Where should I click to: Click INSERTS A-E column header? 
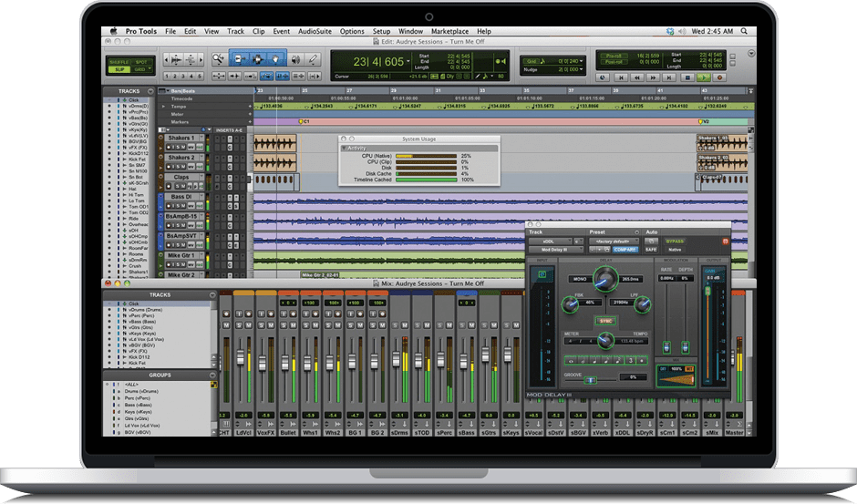[229, 130]
